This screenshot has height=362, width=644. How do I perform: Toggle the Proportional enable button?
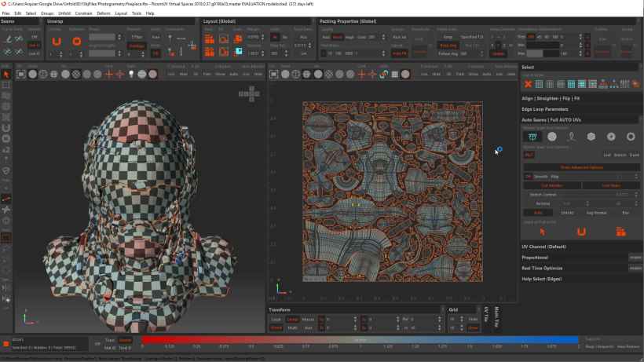pos(635,257)
